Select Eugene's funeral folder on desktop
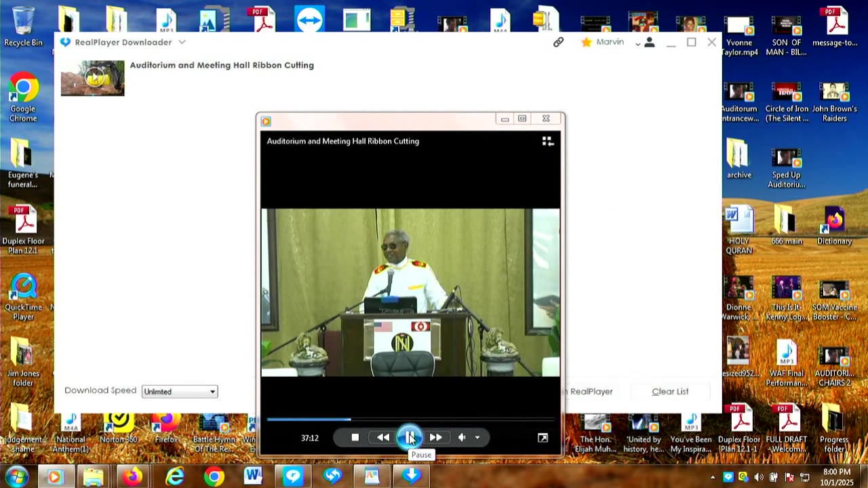Viewport: 868px width, 488px height. tap(22, 163)
